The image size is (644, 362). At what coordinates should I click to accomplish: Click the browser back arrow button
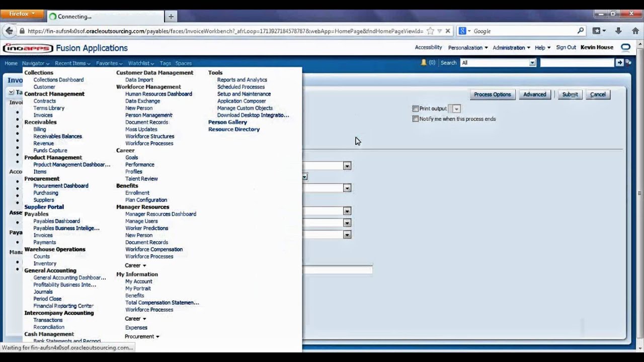point(9,31)
